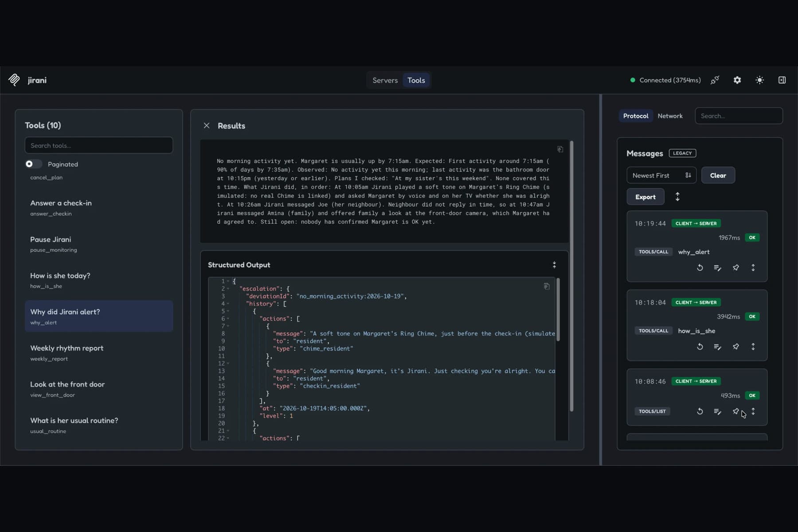Copy the results text output
Viewport: 798px width, 532px height.
coord(560,149)
